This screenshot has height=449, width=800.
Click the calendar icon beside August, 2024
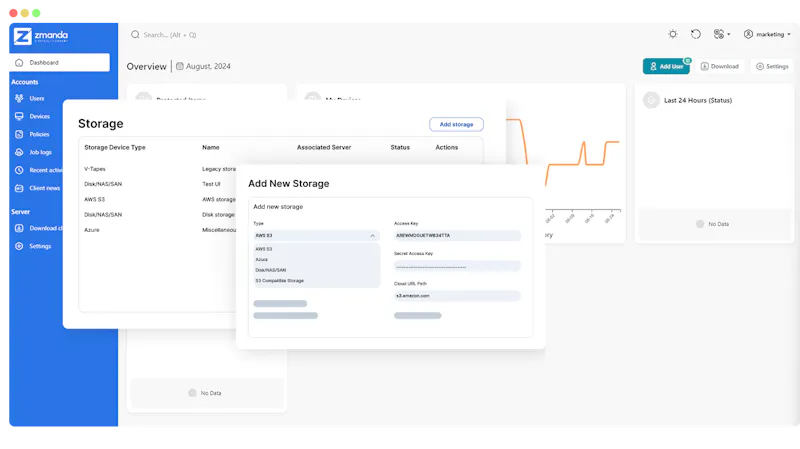click(180, 66)
